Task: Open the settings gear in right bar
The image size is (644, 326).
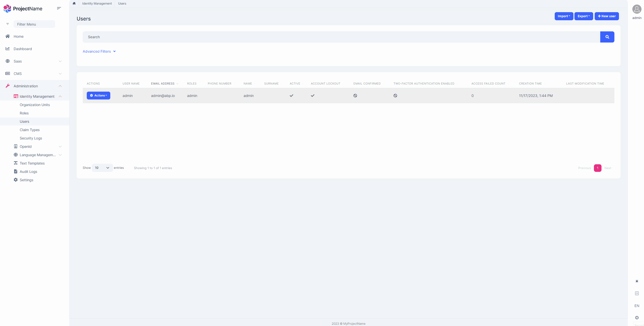Action: tap(637, 318)
